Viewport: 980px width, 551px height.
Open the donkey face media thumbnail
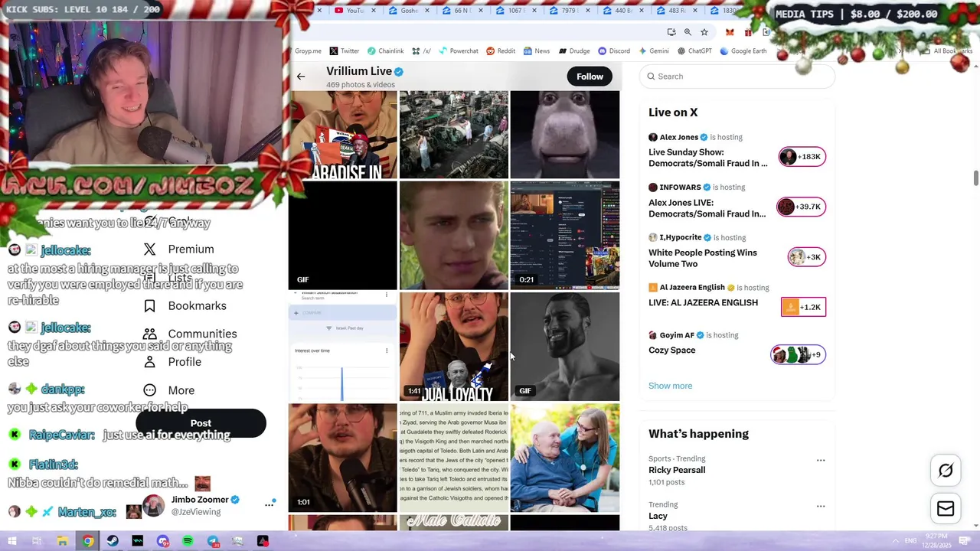[x=565, y=135]
